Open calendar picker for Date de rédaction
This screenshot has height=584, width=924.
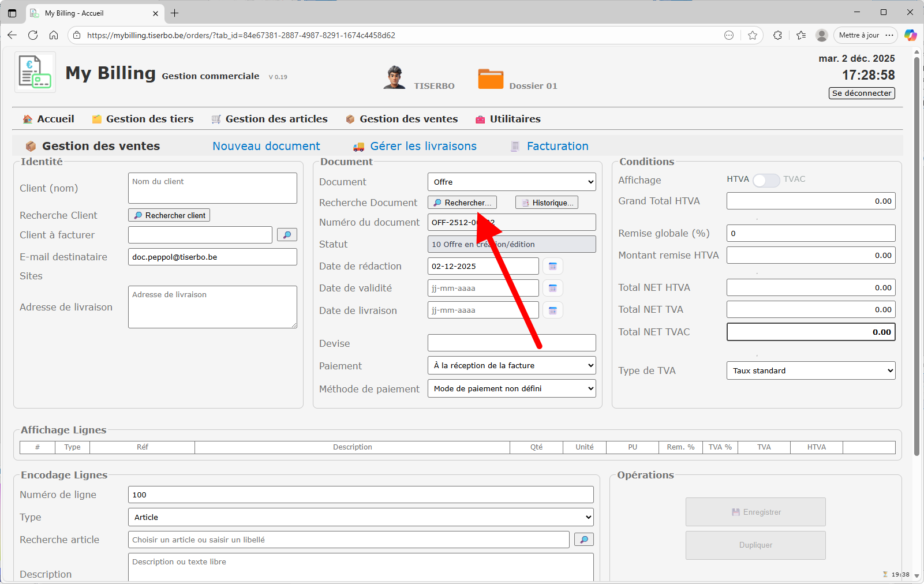pos(552,266)
